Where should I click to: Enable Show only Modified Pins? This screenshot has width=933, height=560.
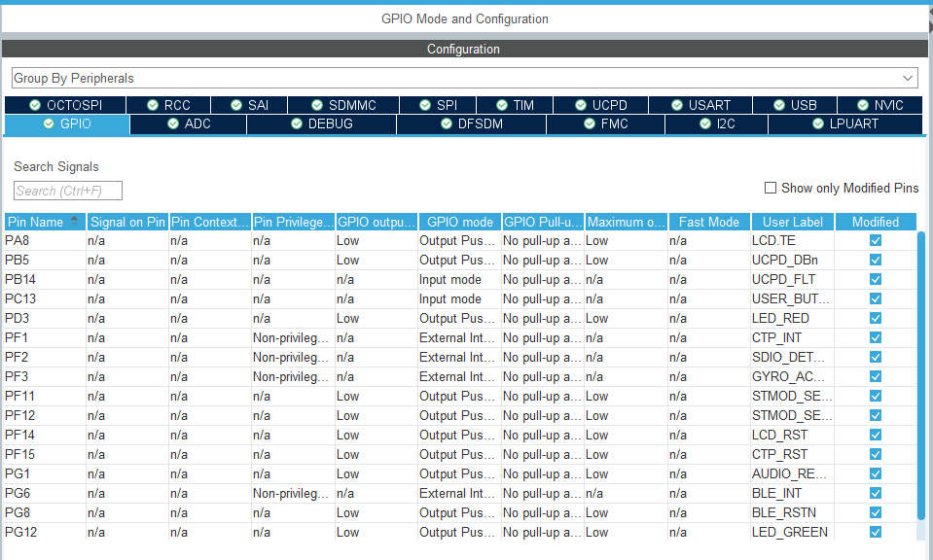(x=771, y=188)
